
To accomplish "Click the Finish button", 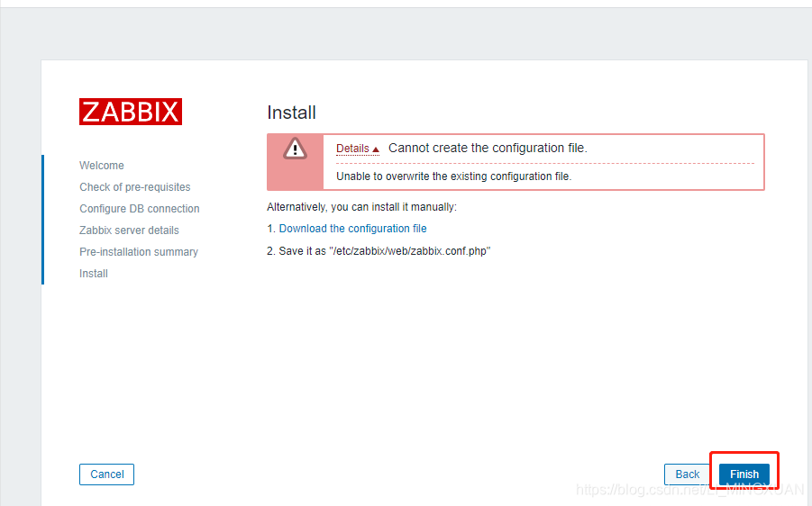I will (744, 474).
